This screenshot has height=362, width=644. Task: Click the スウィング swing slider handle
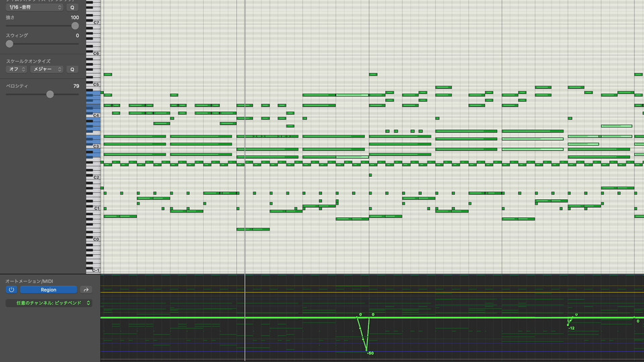tap(9, 44)
